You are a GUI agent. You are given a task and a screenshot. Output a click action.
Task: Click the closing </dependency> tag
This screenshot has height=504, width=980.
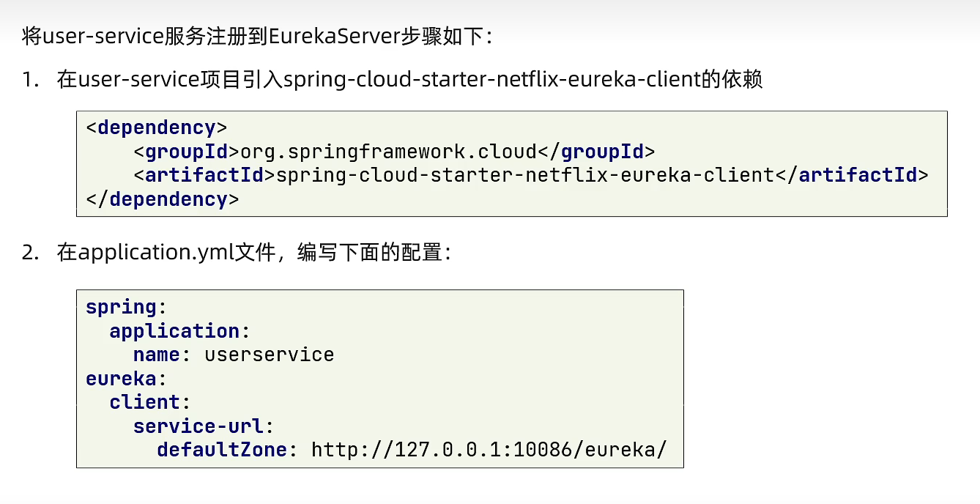point(162,199)
